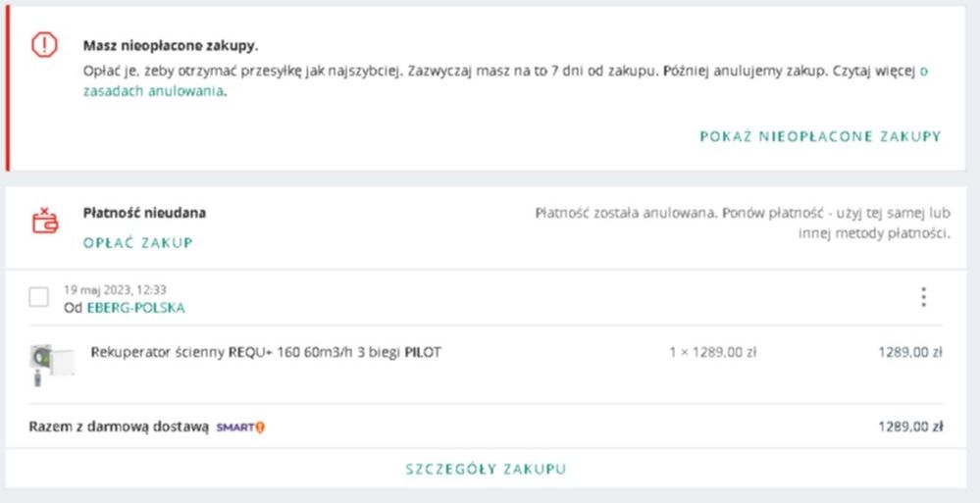
Task: Click the product row price 1289,00 zł
Action: point(910,352)
